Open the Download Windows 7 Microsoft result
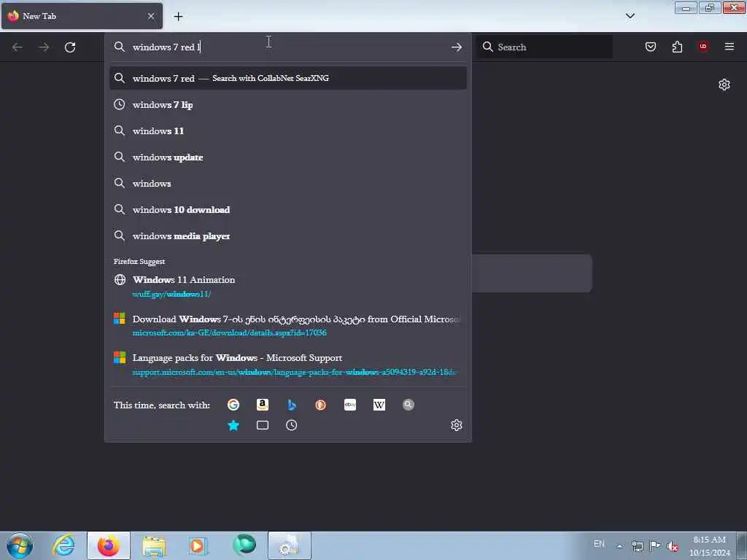This screenshot has height=560, width=747. [288, 326]
